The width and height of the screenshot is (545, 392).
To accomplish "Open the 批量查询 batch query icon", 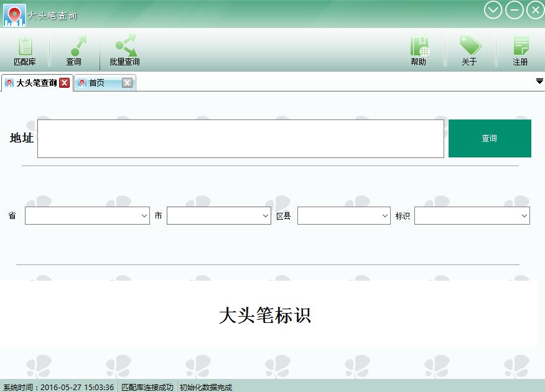I will (x=126, y=45).
